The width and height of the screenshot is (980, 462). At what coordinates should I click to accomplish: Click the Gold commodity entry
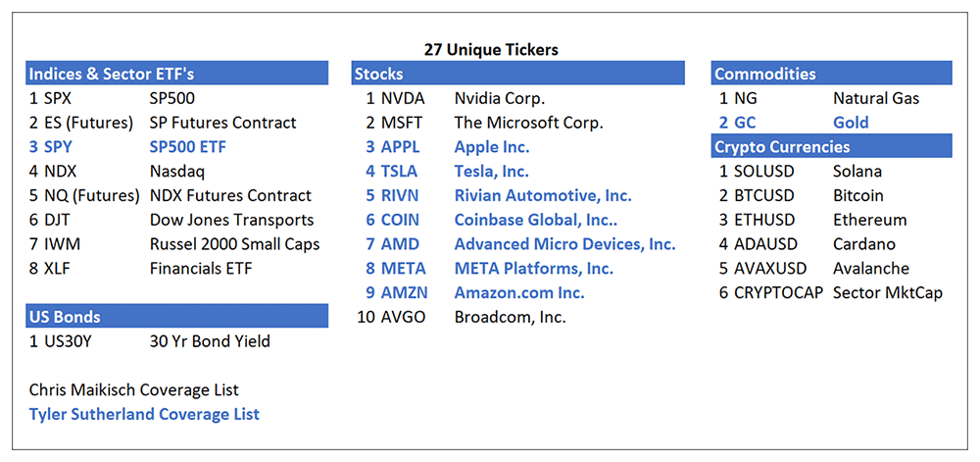coord(851,123)
